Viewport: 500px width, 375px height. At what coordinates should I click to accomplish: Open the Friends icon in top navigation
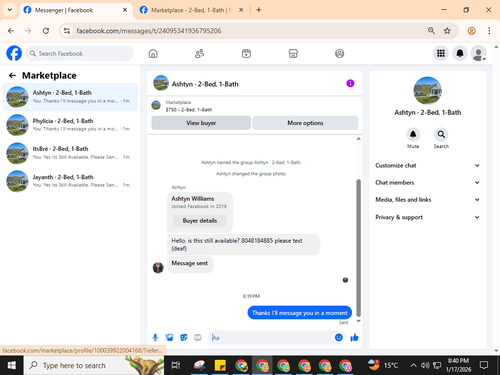coord(199,53)
